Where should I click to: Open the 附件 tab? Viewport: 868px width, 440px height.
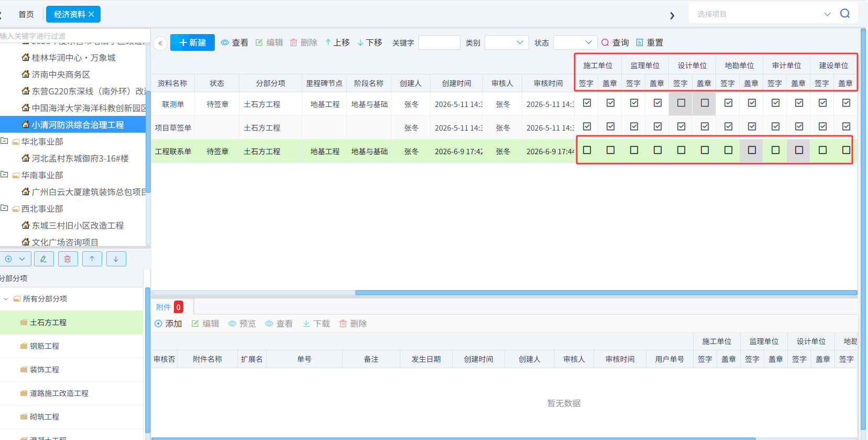[x=169, y=307]
